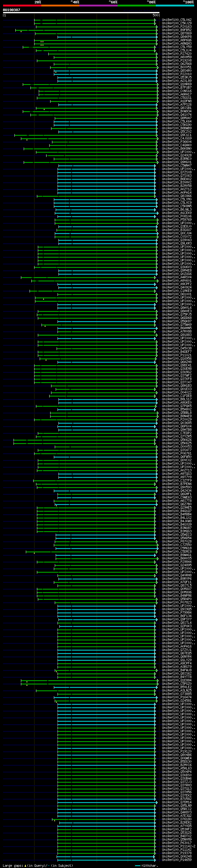The image size is (197, 868).
Task: Open hit UniRef100_B9FB52
Action: 177,30
